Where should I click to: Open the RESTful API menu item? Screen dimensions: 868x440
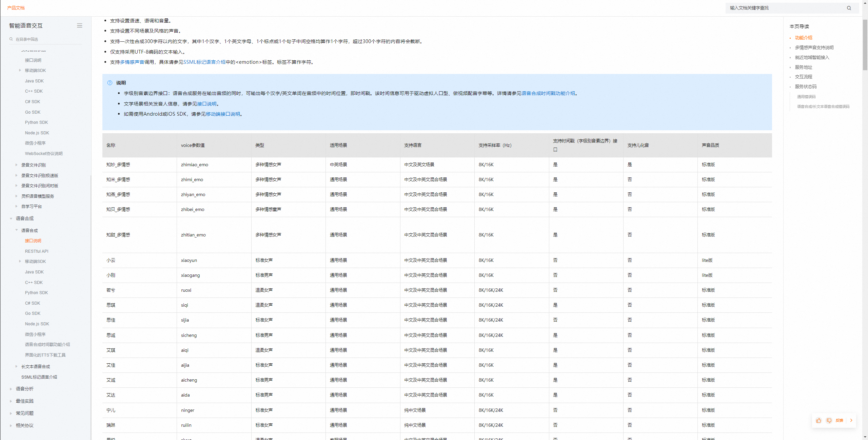tap(37, 251)
